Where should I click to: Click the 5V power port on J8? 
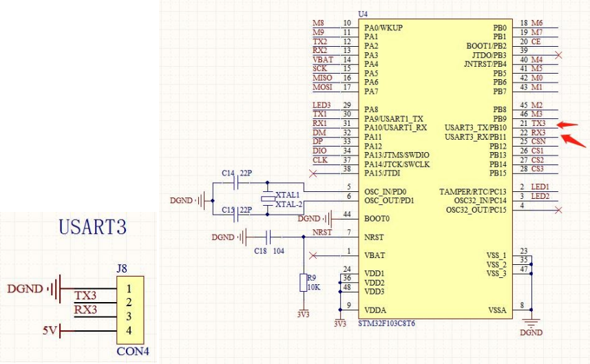(x=52, y=331)
